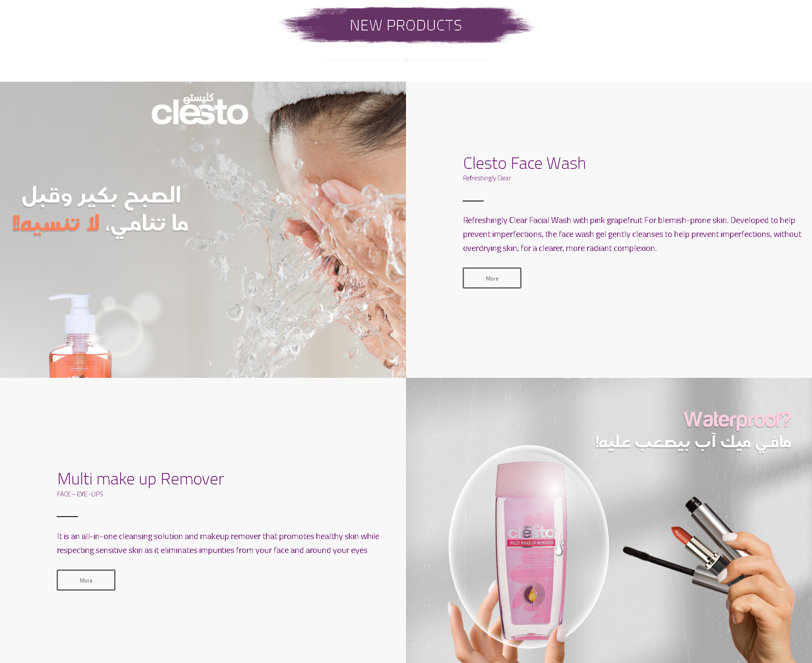Click the FACE – EYE -LIPS subtitle
The width and height of the screenshot is (812, 663).
point(80,494)
